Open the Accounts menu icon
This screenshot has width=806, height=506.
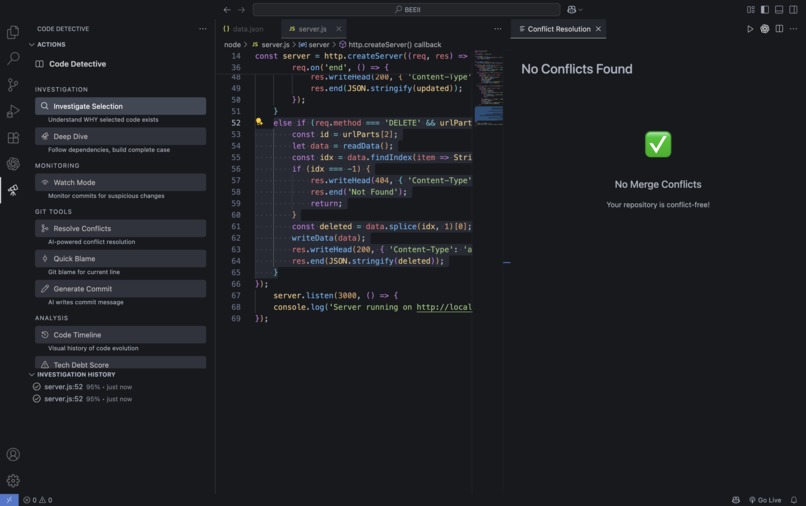pos(13,455)
